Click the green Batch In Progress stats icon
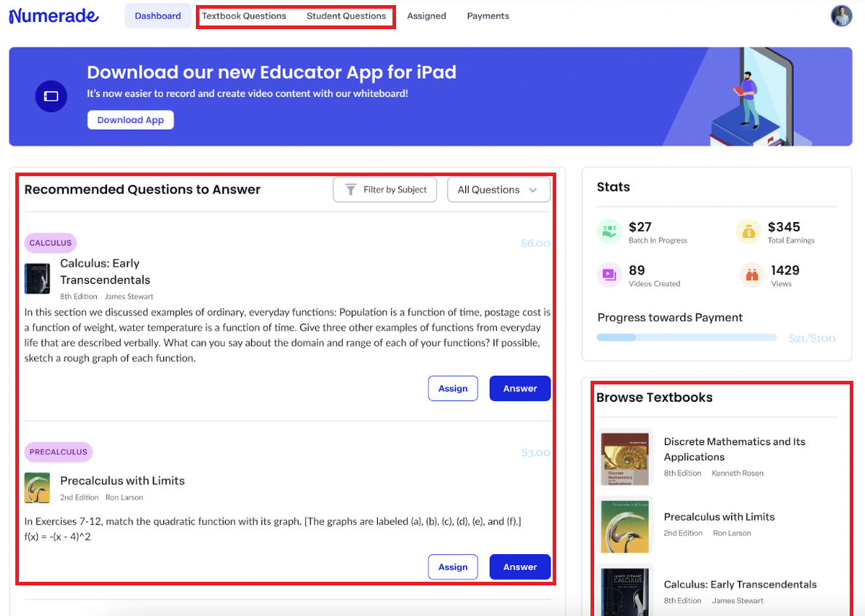865x616 pixels. (609, 232)
